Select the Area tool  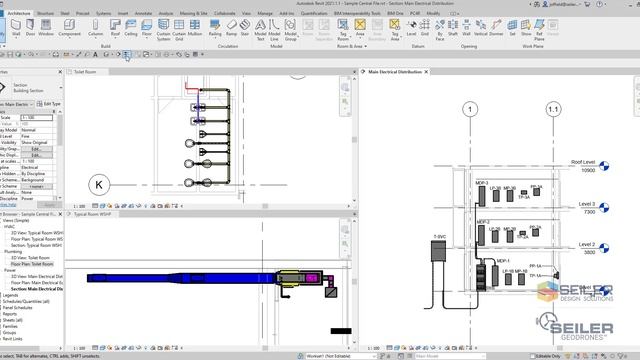pos(360,28)
